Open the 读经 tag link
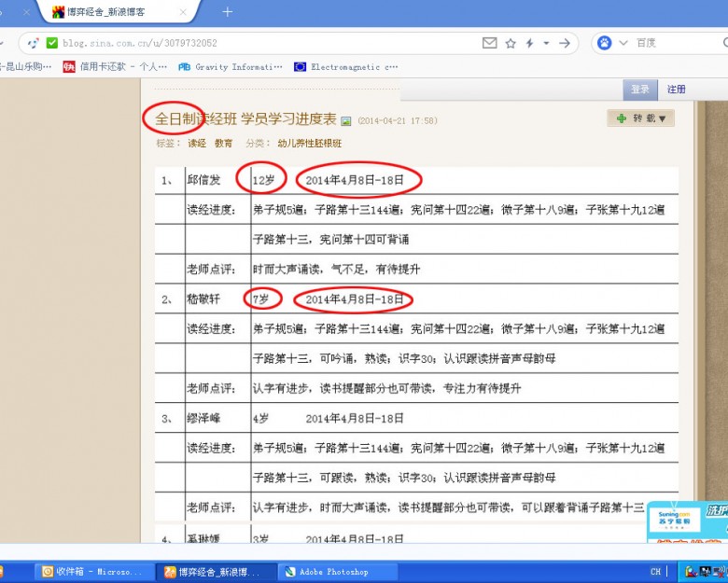 click(x=197, y=144)
